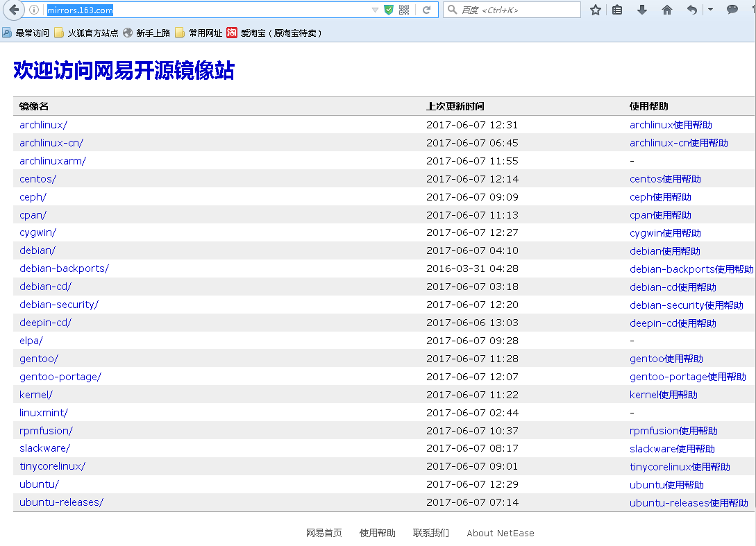The height and width of the screenshot is (546, 756).
Task: Click the browser back arrow button
Action: point(14,9)
